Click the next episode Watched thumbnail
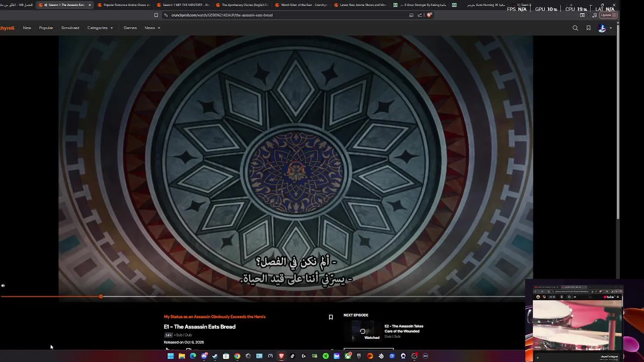Image resolution: width=644 pixels, height=362 pixels. (x=363, y=332)
